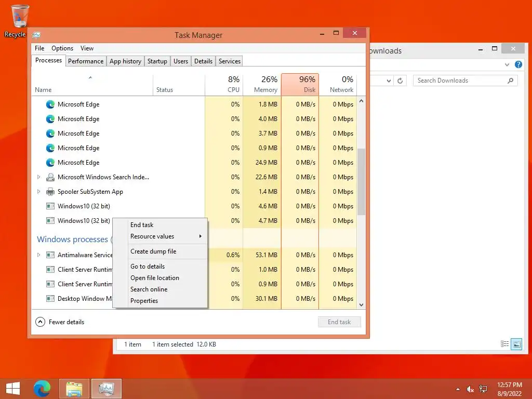Switch to the Users tab
The height and width of the screenshot is (399, 532).
180,61
